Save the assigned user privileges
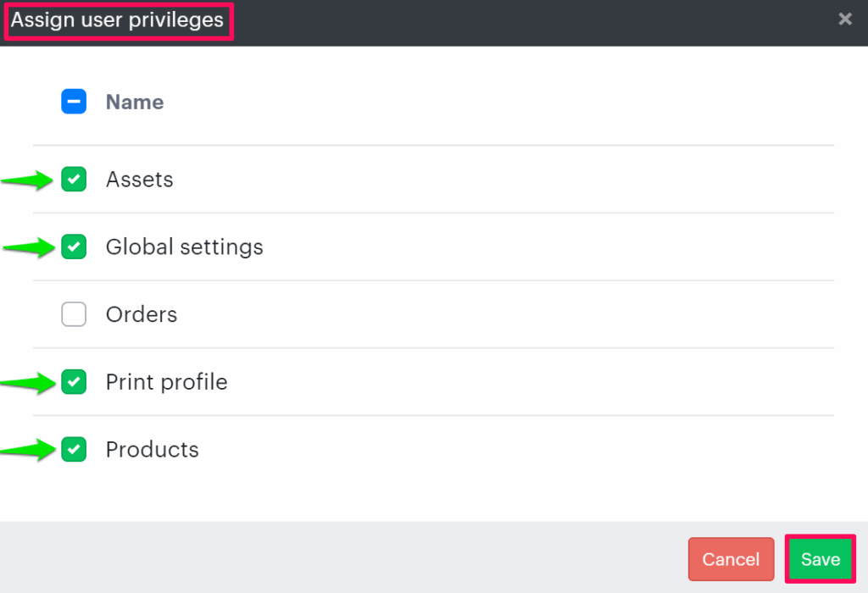 pyautogui.click(x=820, y=559)
